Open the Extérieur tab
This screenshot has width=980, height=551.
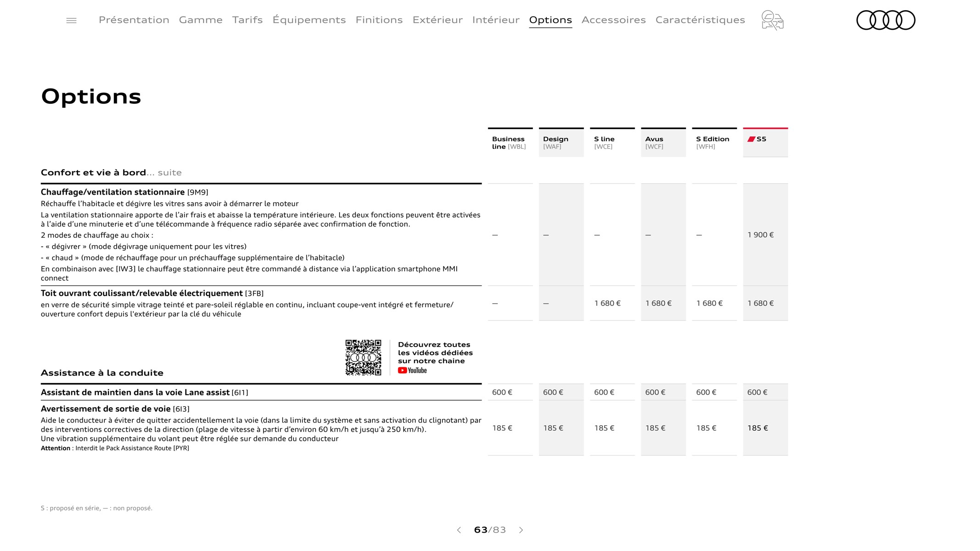437,20
